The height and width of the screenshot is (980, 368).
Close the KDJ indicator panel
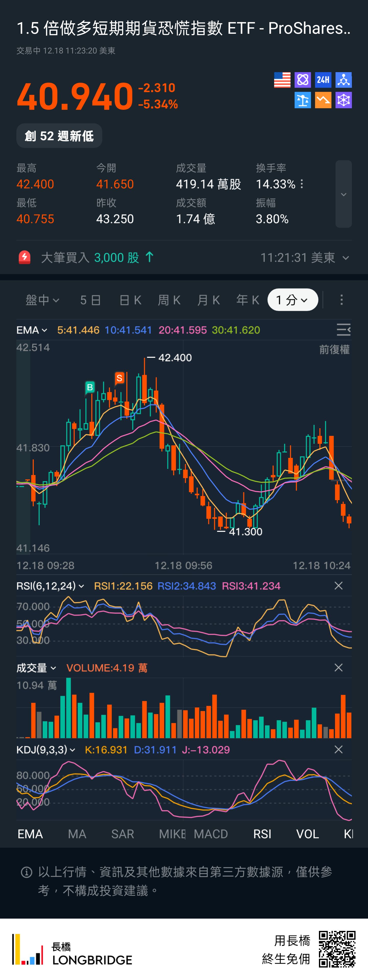click(338, 750)
